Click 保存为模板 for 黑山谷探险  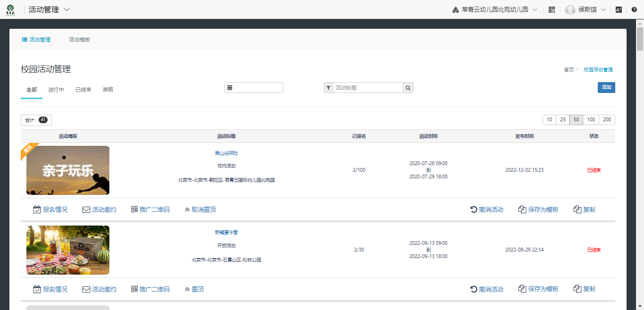[538, 209]
